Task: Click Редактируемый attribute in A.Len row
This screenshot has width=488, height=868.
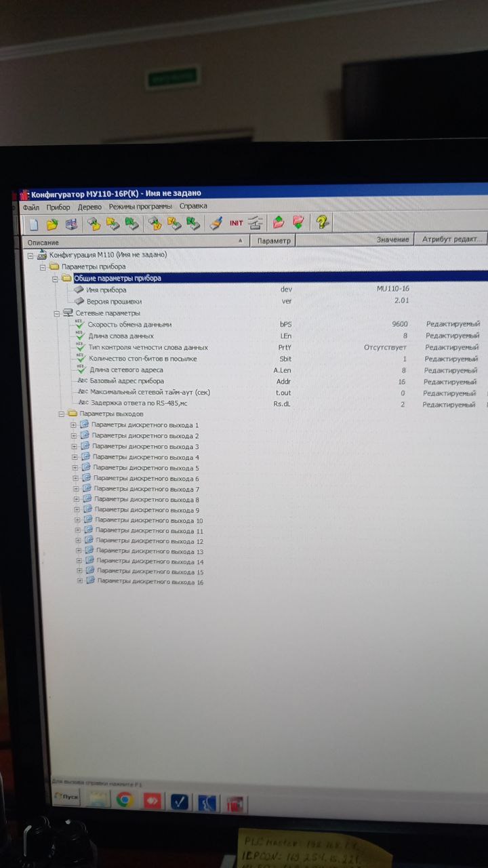Action: pyautogui.click(x=451, y=370)
